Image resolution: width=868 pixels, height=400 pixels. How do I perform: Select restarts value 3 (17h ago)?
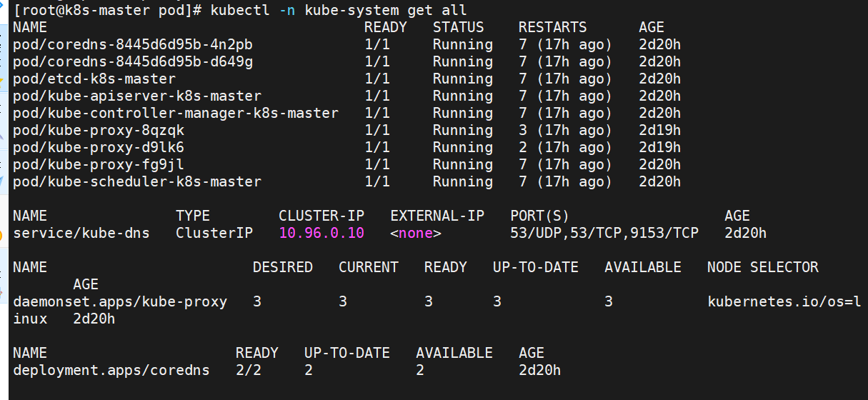[566, 130]
